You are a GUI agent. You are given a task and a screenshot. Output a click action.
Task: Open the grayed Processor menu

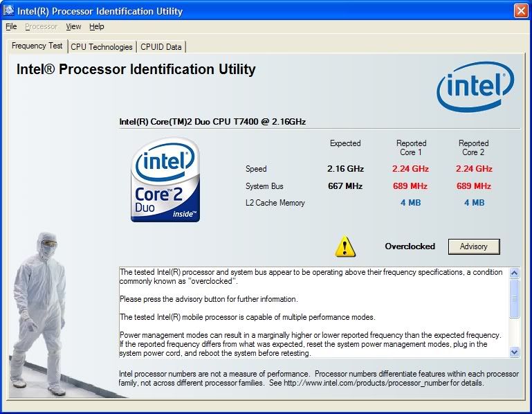(x=41, y=26)
